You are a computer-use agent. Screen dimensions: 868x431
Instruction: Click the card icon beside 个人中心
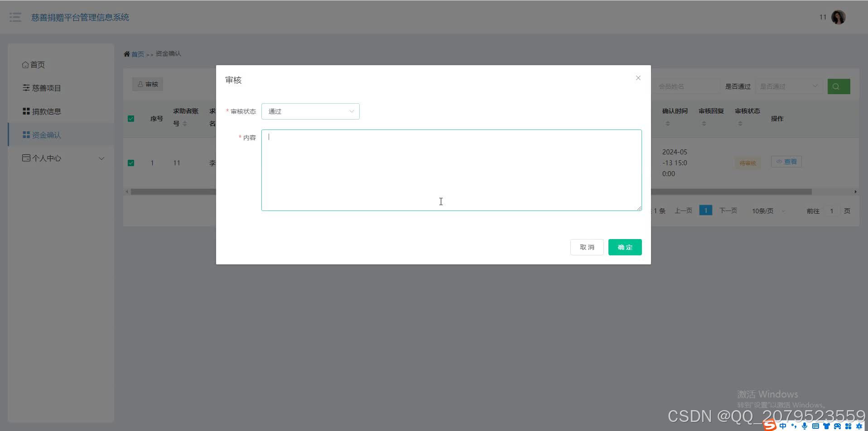click(x=26, y=158)
